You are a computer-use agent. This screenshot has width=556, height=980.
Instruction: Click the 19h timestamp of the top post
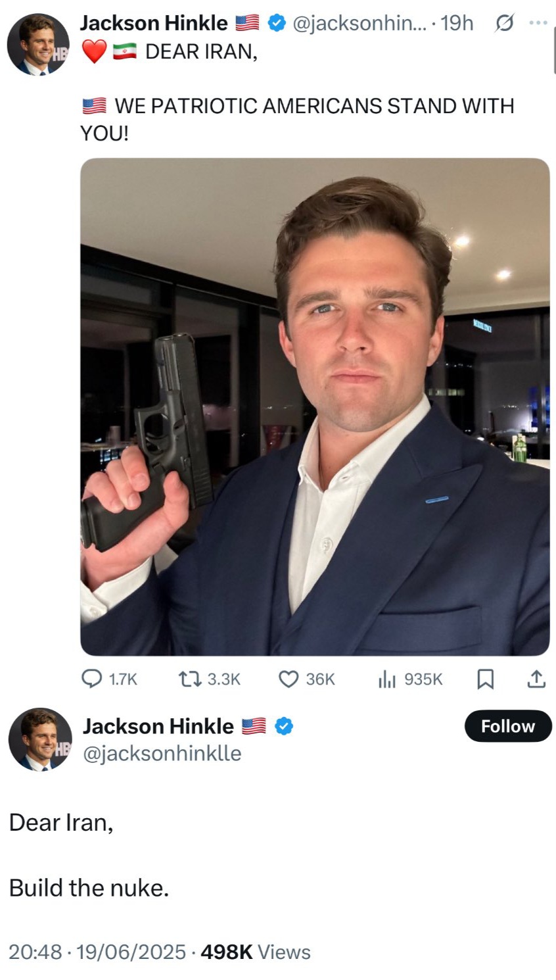point(457,23)
